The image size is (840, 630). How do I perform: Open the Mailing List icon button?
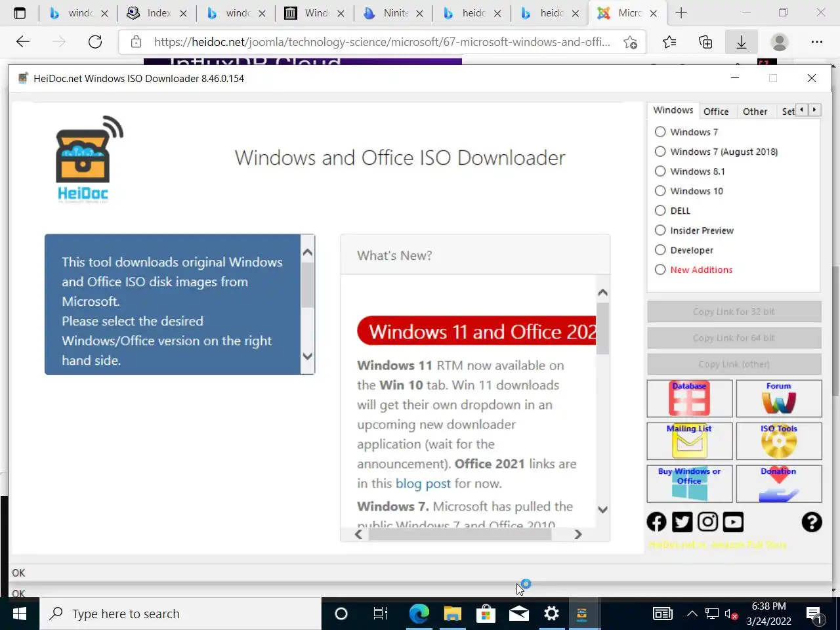689,441
